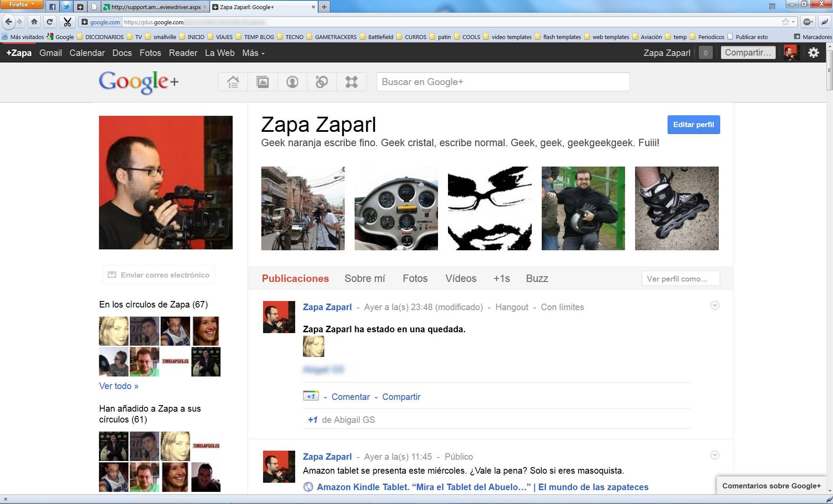
Task: Click the Google+ Home stream icon
Action: coord(233,82)
